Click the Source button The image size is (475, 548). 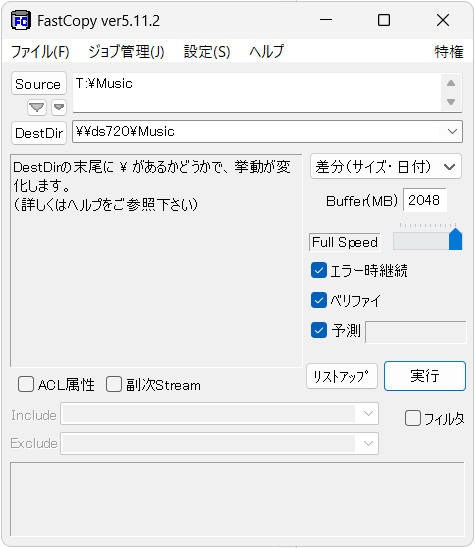pos(38,84)
